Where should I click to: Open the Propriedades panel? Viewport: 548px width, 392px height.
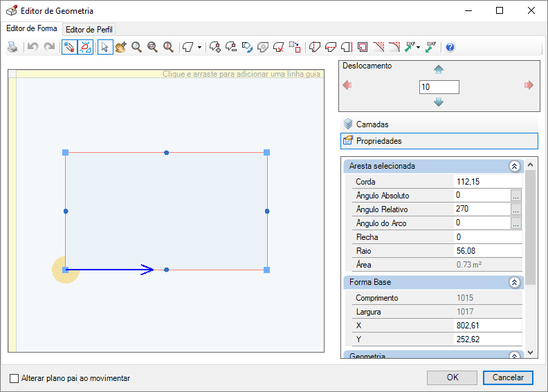click(439, 141)
